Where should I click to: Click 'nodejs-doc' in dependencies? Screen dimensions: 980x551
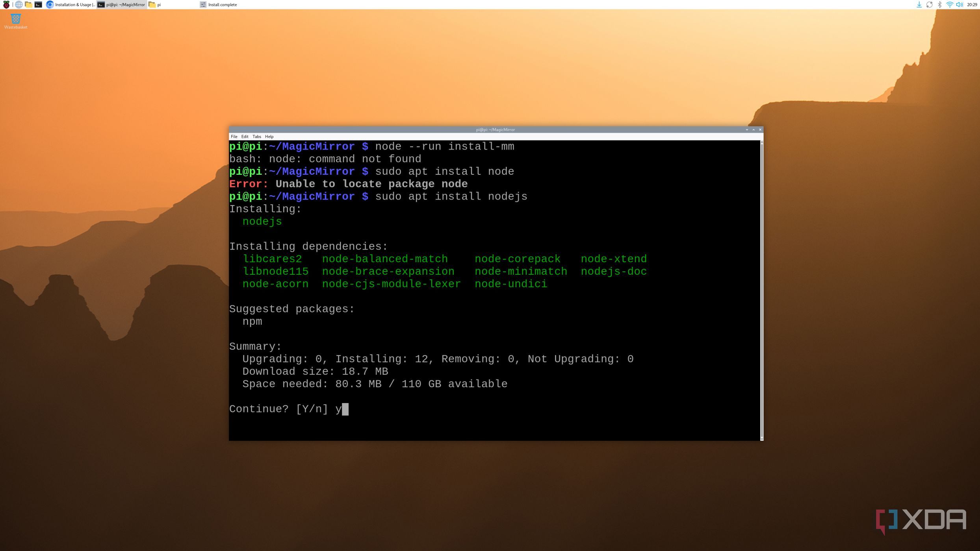[x=614, y=272]
